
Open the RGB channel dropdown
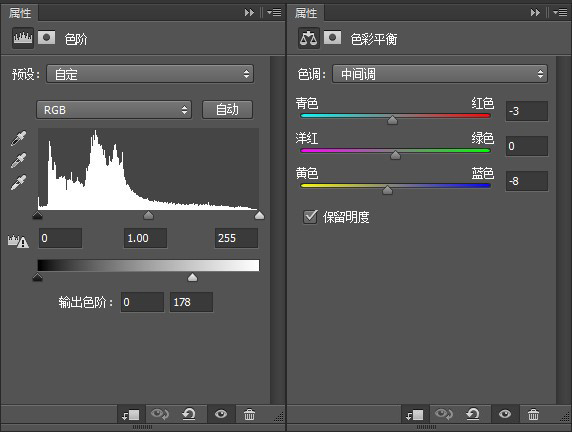click(114, 110)
